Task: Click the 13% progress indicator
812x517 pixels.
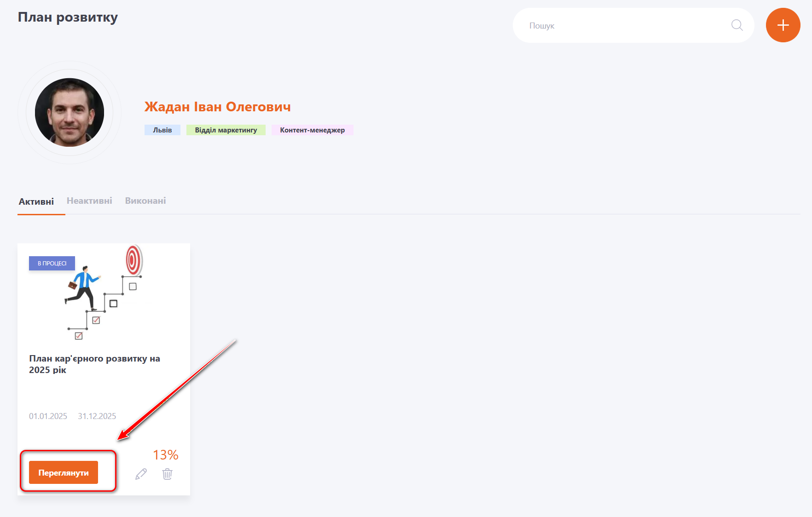Action: click(165, 455)
